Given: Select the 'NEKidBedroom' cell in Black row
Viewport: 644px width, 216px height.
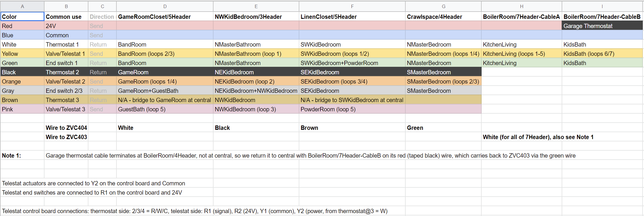Looking at the screenshot, I should coord(256,72).
